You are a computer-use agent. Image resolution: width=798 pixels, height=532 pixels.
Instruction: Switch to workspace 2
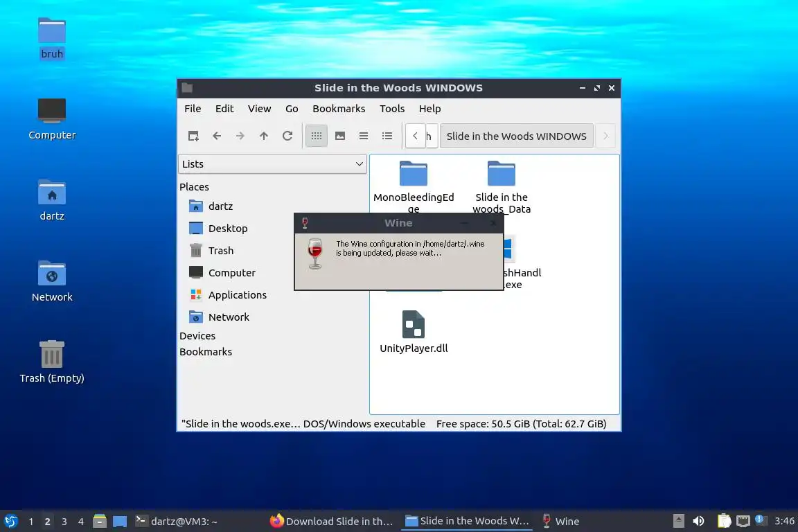[47, 522]
